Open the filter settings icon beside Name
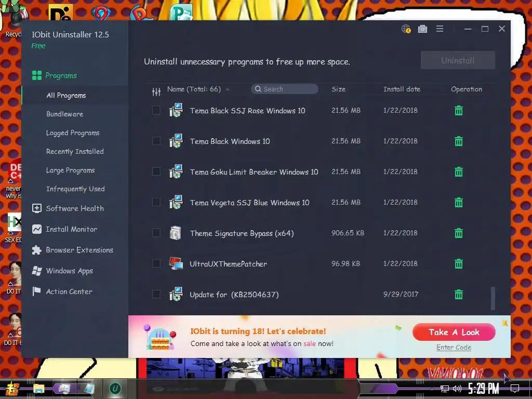 tap(156, 91)
